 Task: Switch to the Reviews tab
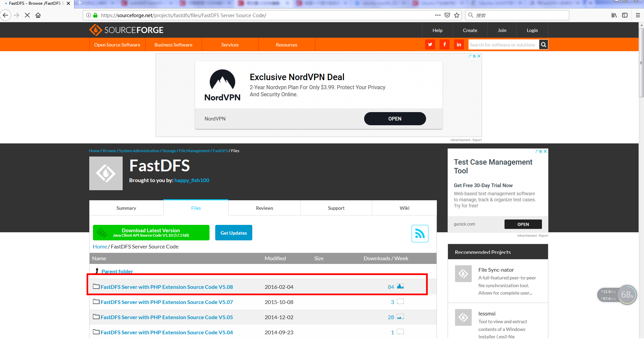264,208
